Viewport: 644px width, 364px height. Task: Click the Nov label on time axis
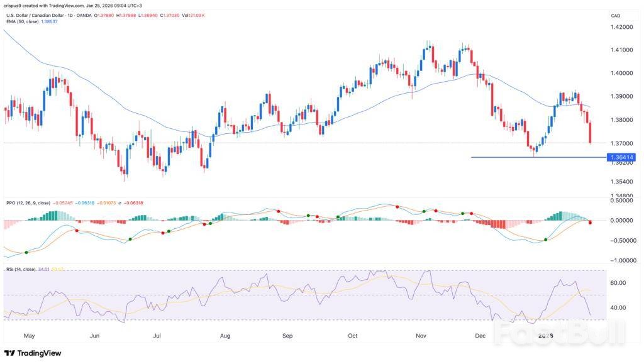[420, 336]
